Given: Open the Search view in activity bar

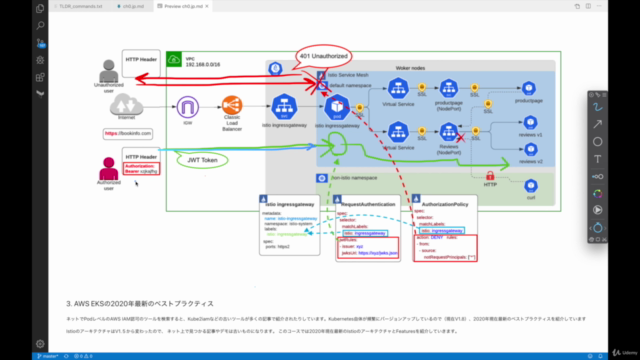Looking at the screenshot, I should [40, 26].
